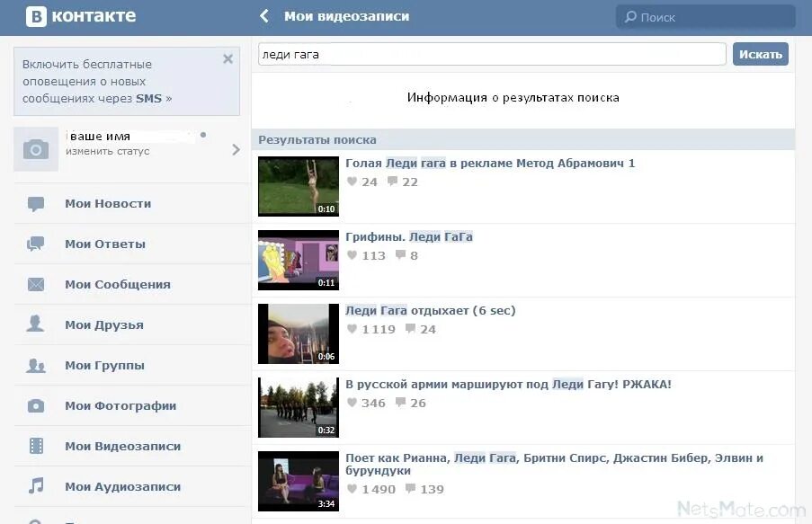
Task: Click the VK logo icon
Action: coord(36,16)
